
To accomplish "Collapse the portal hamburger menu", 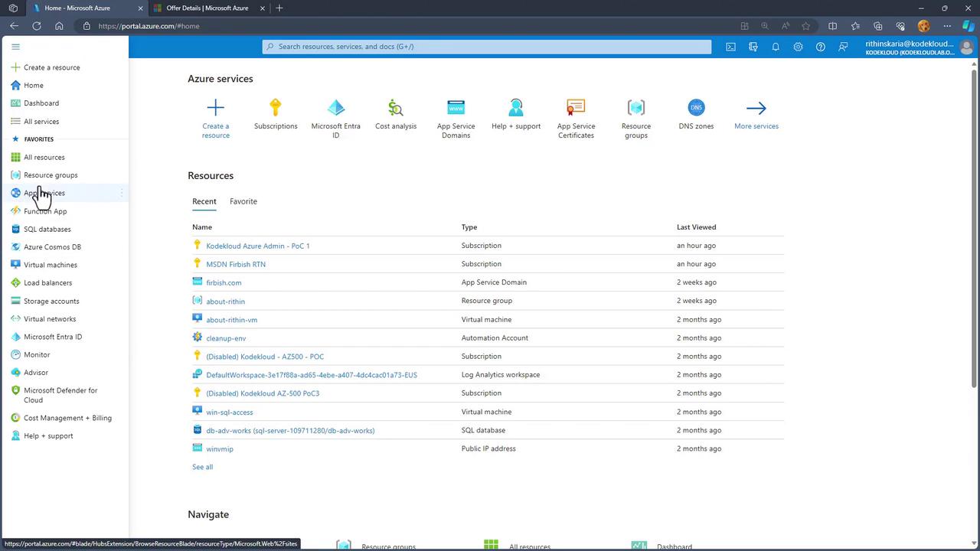I will (x=15, y=47).
